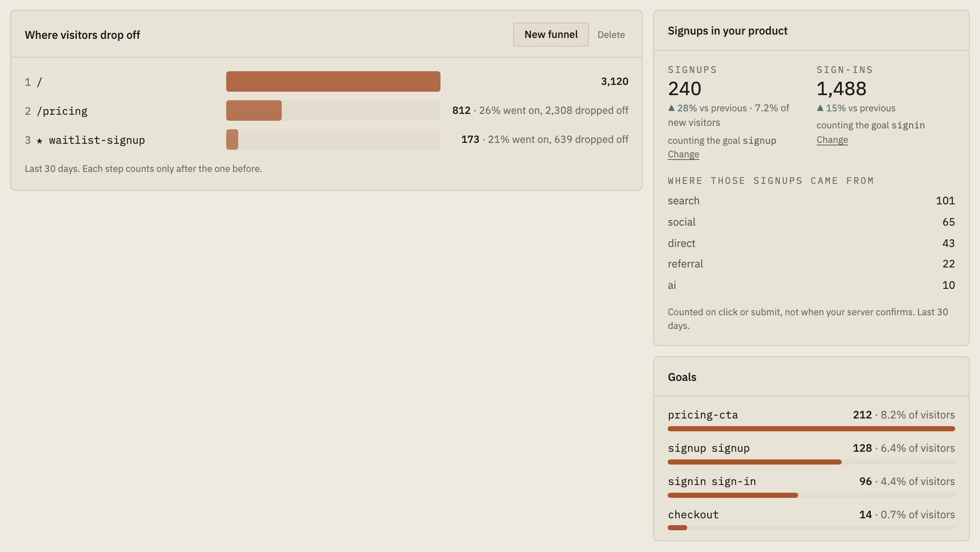This screenshot has width=980, height=552.
Task: Select the ai source row
Action: click(x=811, y=285)
